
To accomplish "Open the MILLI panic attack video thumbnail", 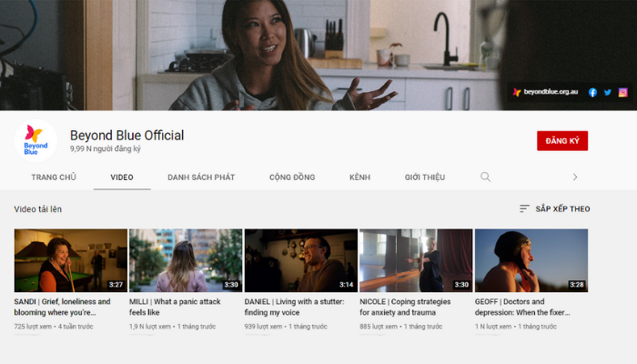I will click(x=186, y=260).
